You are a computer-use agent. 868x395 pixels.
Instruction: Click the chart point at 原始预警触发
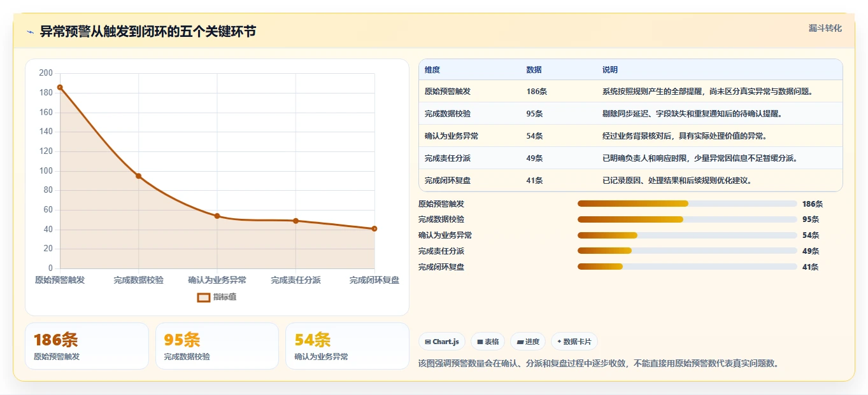[60, 87]
